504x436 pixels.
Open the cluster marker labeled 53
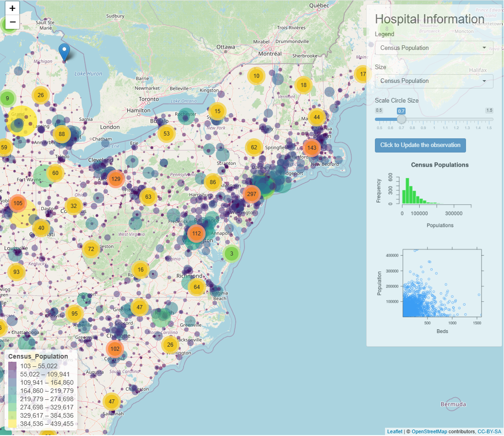[x=166, y=133]
